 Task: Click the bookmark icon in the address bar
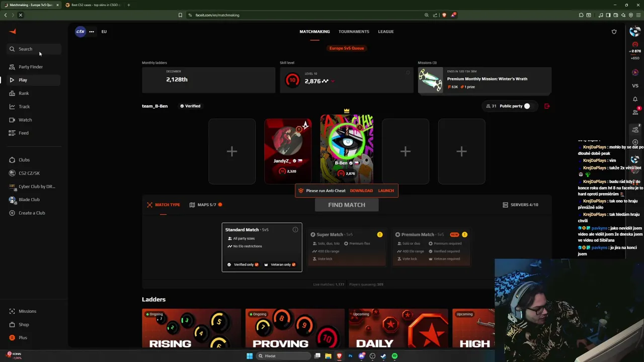(x=180, y=15)
